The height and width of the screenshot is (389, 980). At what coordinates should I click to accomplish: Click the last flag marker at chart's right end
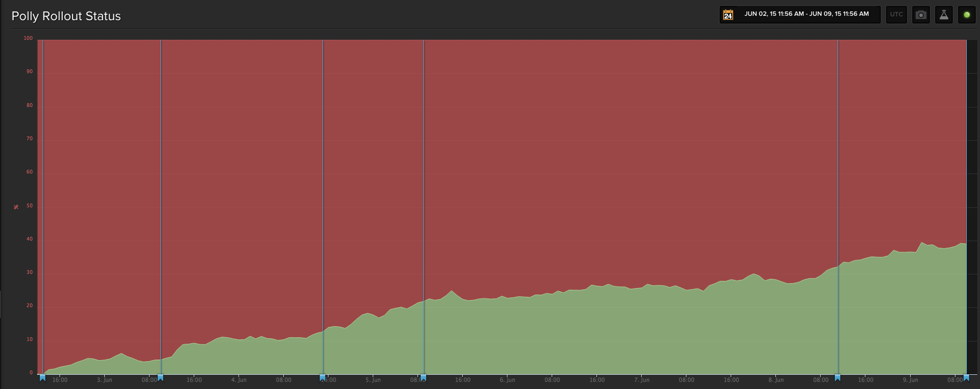966,378
